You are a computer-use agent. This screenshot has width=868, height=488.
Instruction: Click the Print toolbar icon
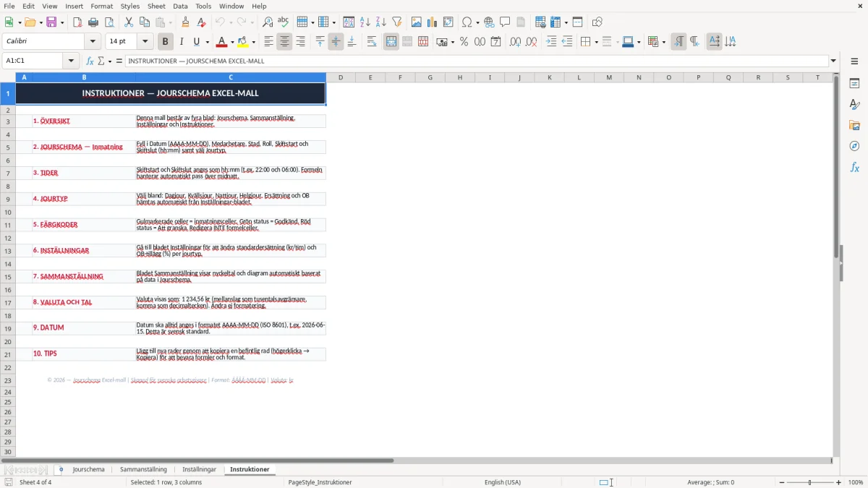pos(93,22)
